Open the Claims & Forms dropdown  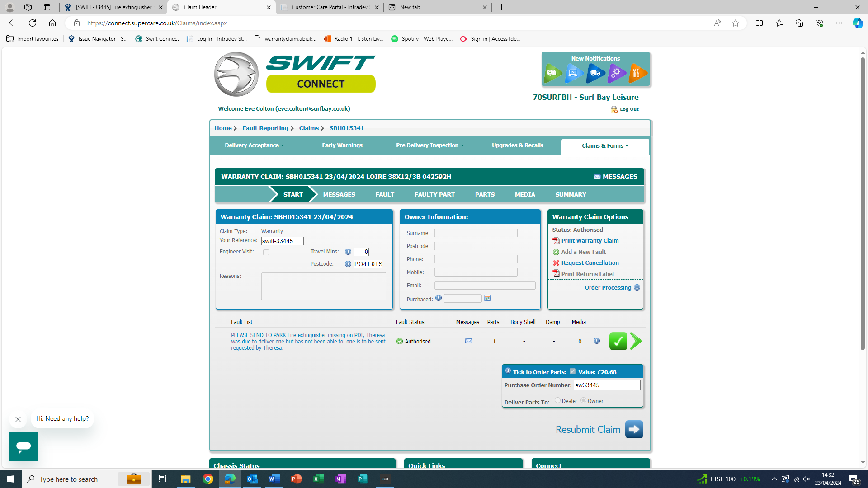605,146
